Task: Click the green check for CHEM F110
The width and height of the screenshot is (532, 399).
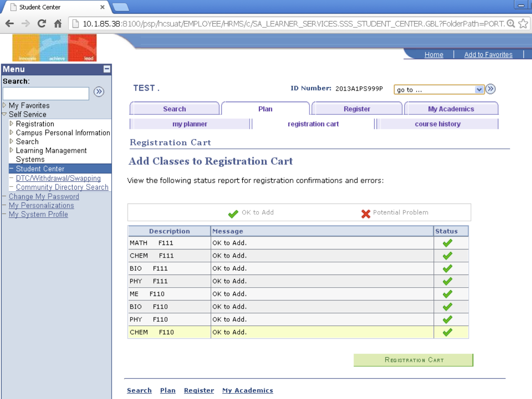Action: tap(447, 332)
